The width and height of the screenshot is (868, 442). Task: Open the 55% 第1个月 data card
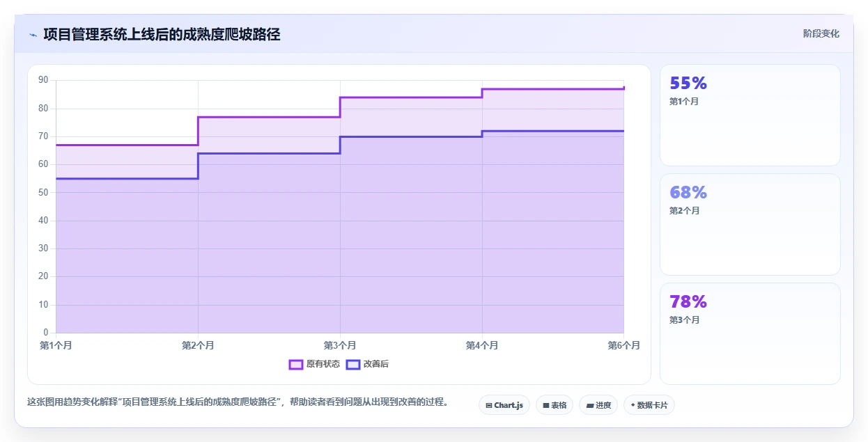click(x=750, y=116)
